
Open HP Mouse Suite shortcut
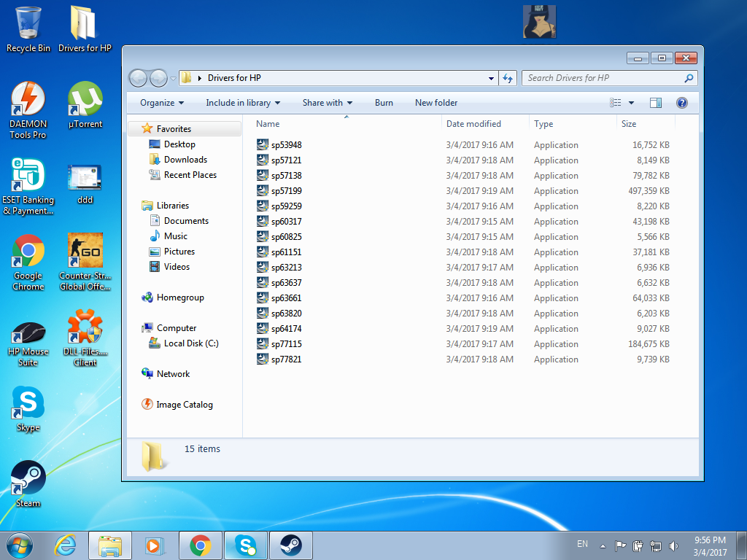tap(28, 344)
